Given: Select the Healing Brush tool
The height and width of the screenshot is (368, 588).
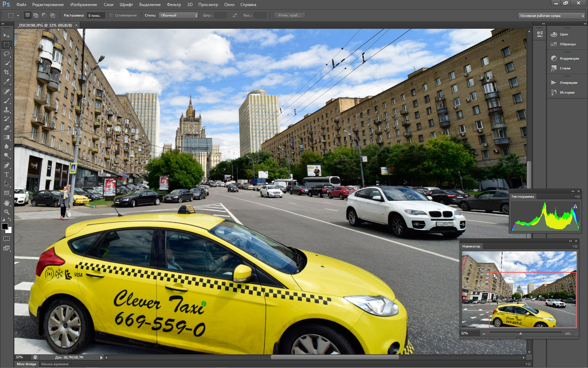Looking at the screenshot, I should coord(7,91).
